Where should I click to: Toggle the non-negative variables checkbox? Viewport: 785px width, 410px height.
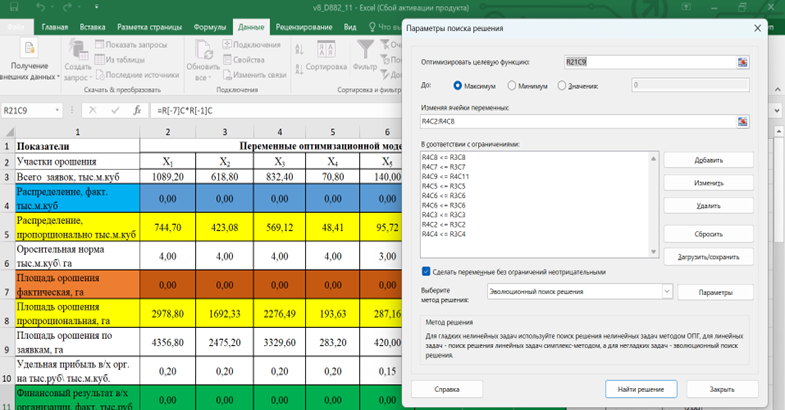pos(426,271)
